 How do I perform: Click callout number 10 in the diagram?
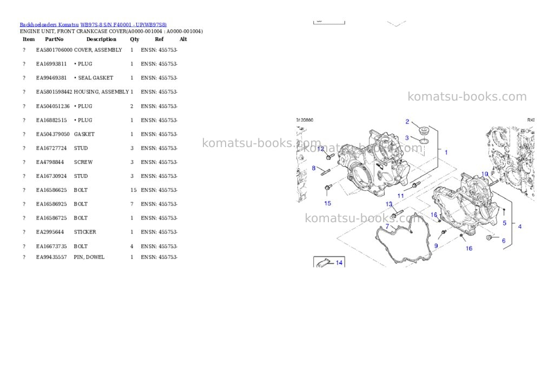485,174
